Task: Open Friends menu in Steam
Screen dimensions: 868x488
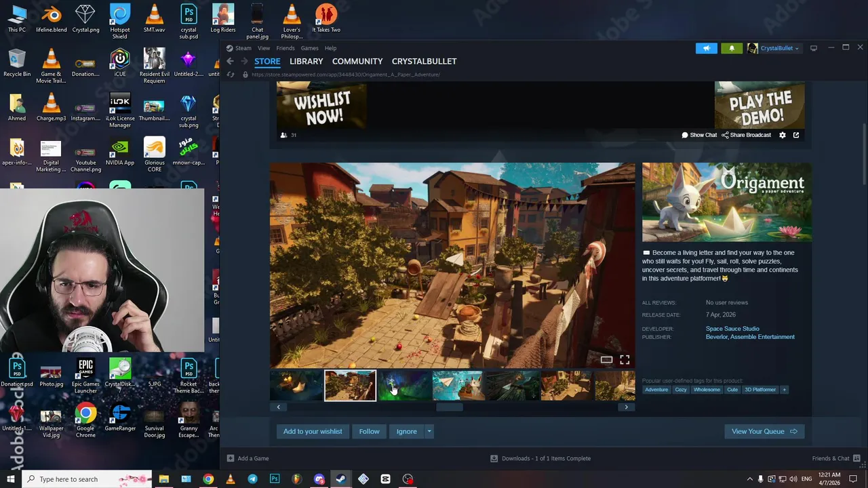Action: (x=285, y=48)
